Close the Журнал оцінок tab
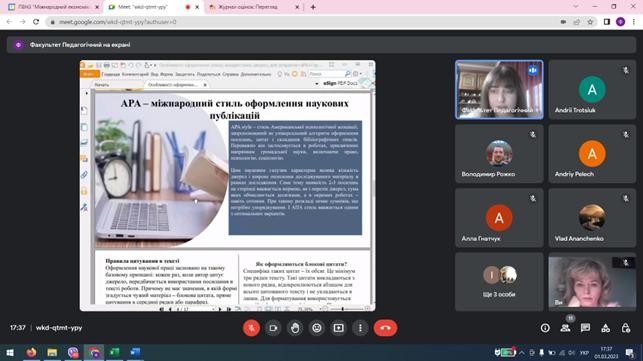 (x=297, y=7)
